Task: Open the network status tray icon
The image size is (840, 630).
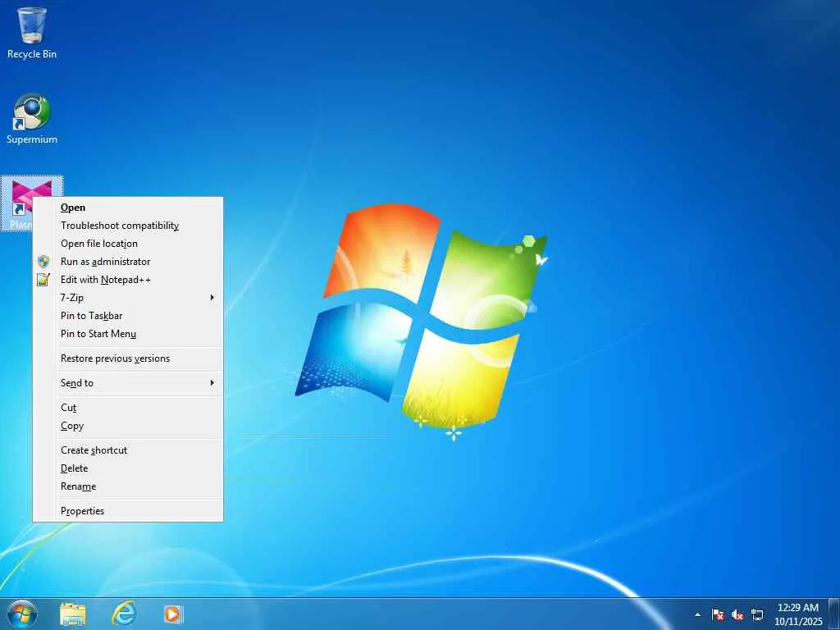Action: (757, 614)
